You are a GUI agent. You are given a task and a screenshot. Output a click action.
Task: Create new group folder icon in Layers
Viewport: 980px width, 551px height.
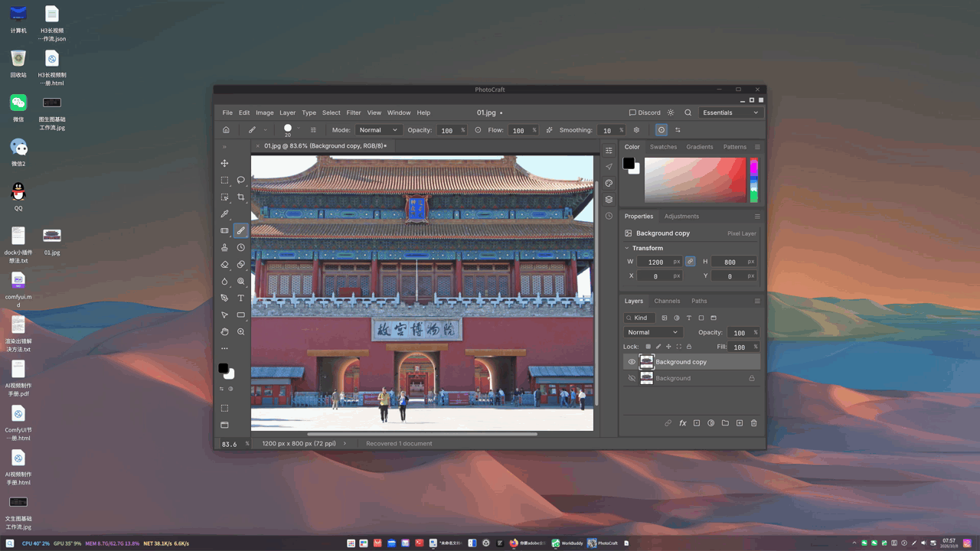(x=725, y=422)
